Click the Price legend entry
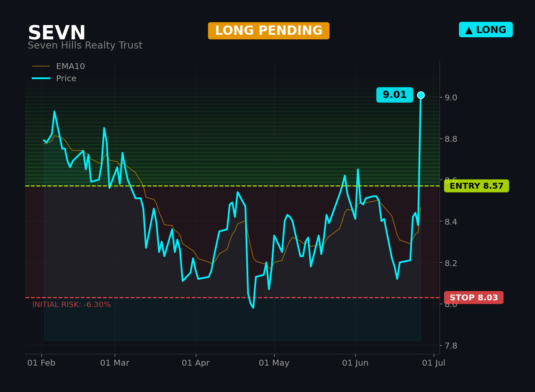535x392 pixels. tap(54, 79)
